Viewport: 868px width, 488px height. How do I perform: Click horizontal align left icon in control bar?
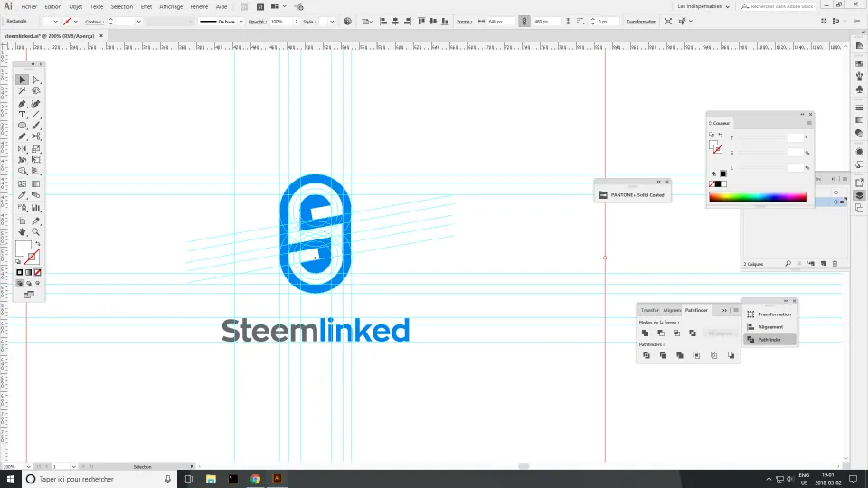point(383,21)
